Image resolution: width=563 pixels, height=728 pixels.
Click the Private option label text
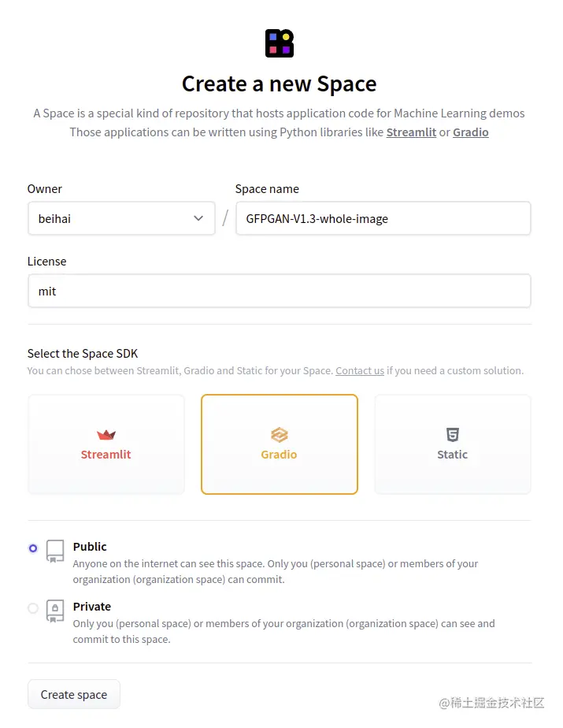(x=92, y=607)
